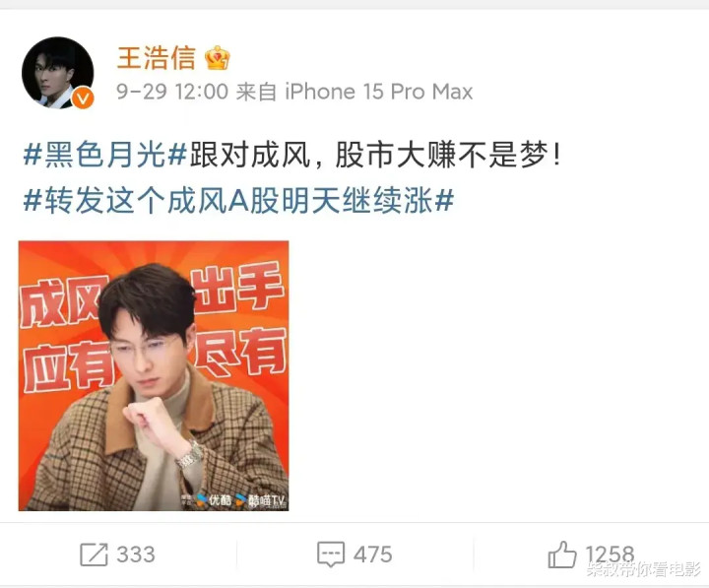
Task: Tap the iPhone 15 Pro Max source text
Action: (379, 92)
